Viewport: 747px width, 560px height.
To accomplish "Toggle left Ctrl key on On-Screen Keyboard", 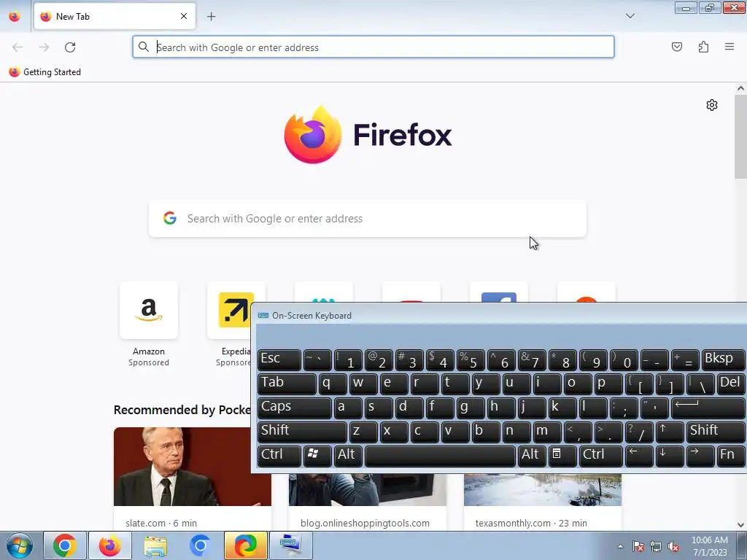I will coord(279,456).
